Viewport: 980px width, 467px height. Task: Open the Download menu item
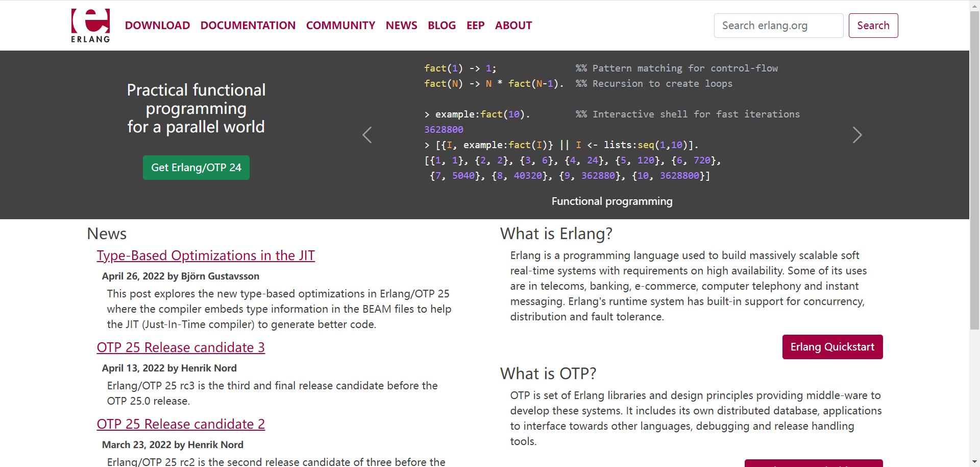point(157,26)
